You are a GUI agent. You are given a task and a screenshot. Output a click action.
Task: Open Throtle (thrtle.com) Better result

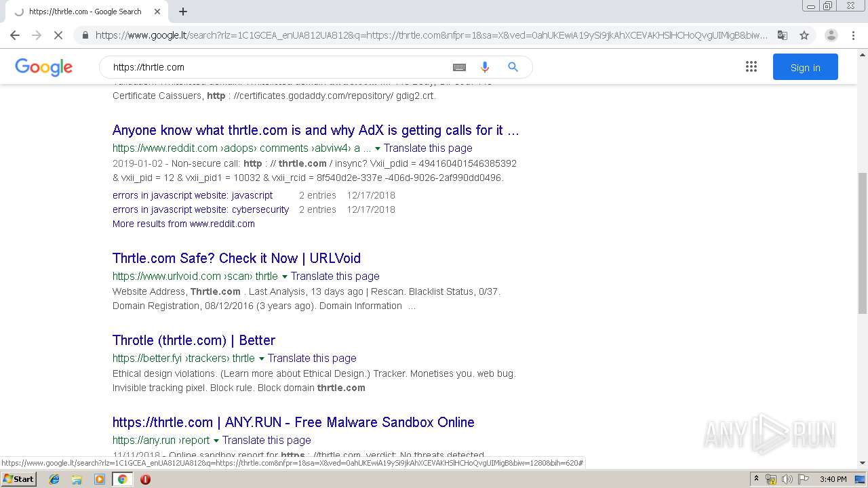click(x=194, y=340)
